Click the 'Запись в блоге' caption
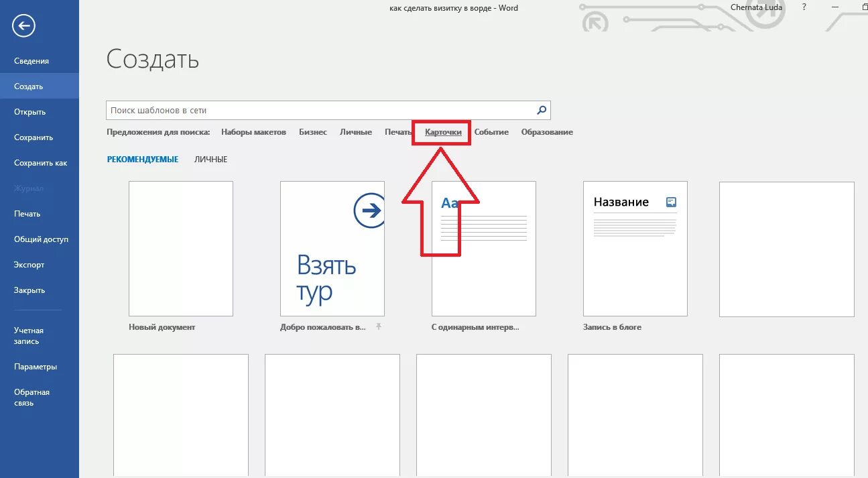The height and width of the screenshot is (478, 868). click(613, 327)
